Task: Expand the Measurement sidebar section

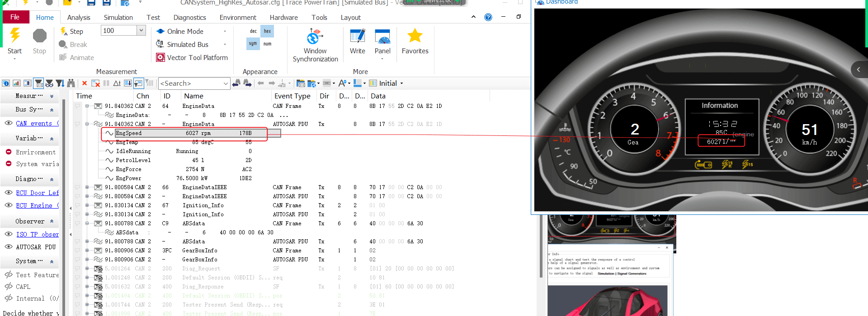Action: pos(52,96)
